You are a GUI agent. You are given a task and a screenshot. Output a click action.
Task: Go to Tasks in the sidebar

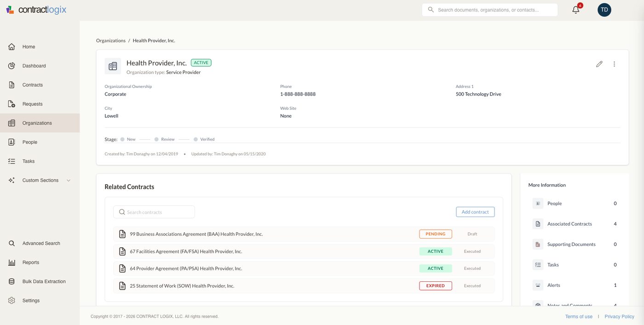pos(40,161)
